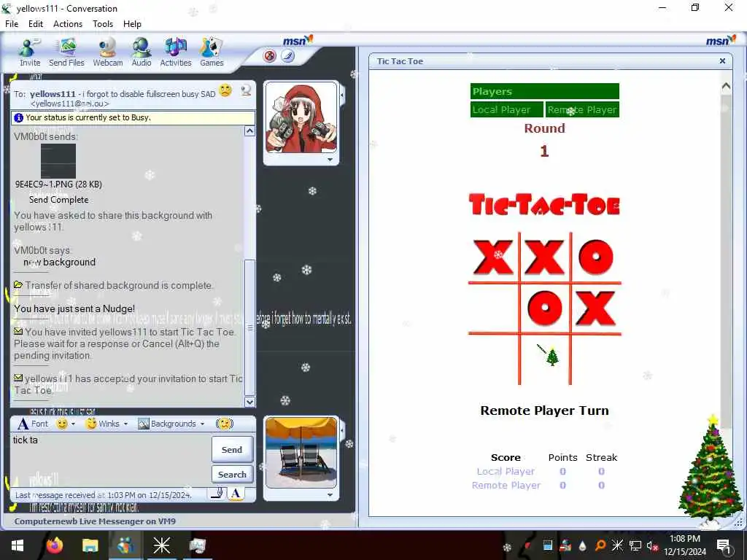Viewport: 747px width, 560px height.
Task: Click the bottom-right Tic Tac Toe cell
Action: [597, 360]
